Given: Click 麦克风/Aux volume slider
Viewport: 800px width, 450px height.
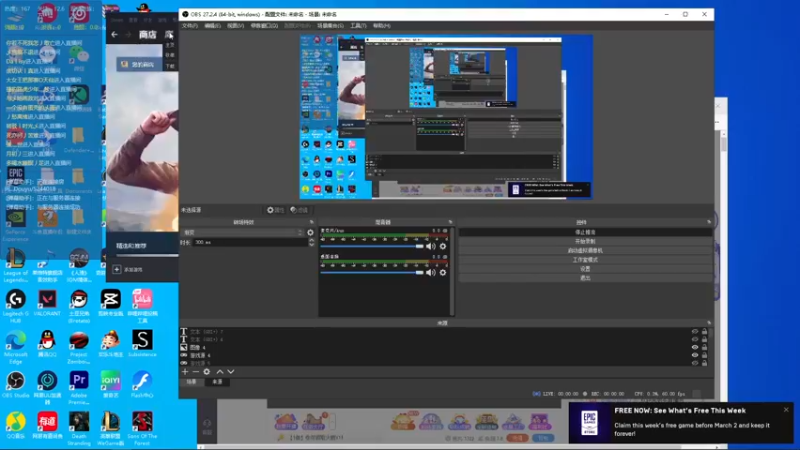Looking at the screenshot, I should click(372, 246).
